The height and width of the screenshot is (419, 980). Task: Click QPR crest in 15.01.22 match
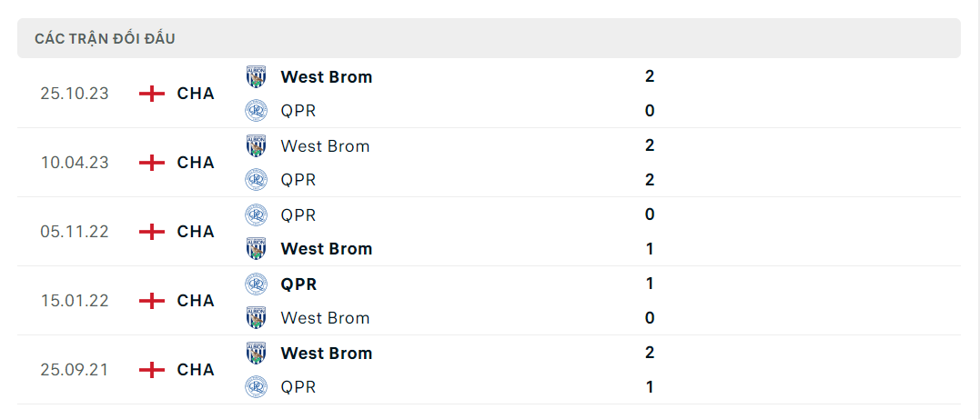pos(257,284)
